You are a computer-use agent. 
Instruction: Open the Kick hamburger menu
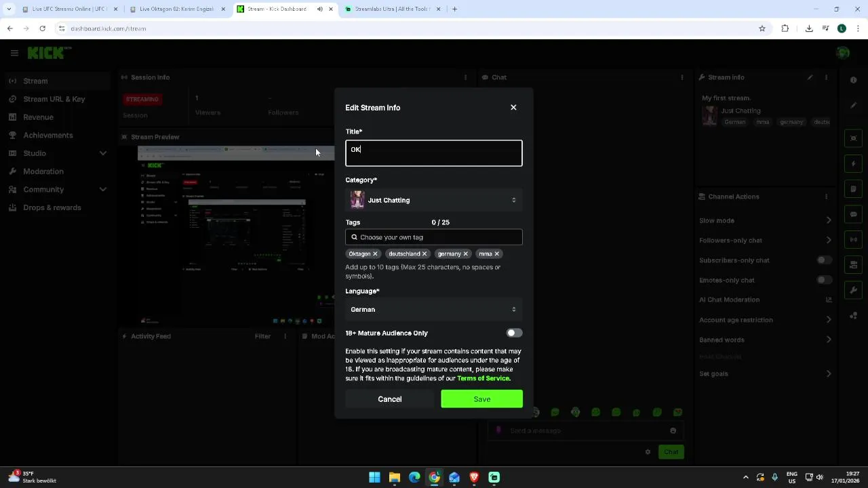point(14,53)
